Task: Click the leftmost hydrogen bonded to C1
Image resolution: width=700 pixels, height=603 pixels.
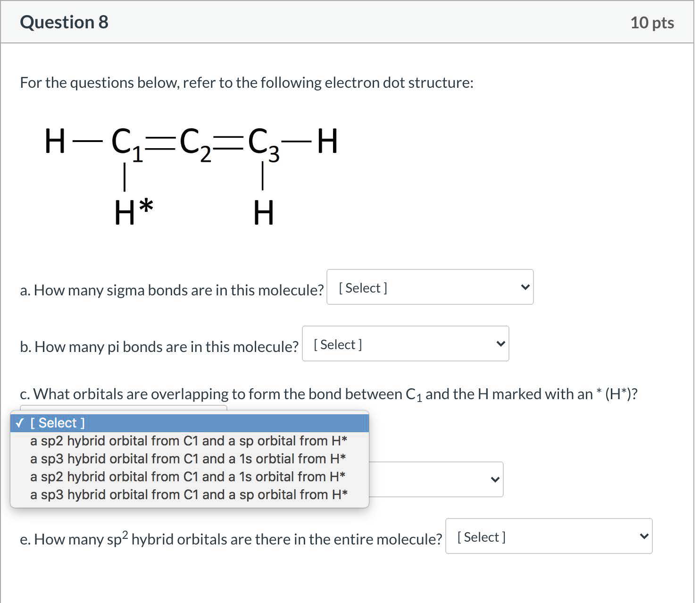Action: point(55,141)
